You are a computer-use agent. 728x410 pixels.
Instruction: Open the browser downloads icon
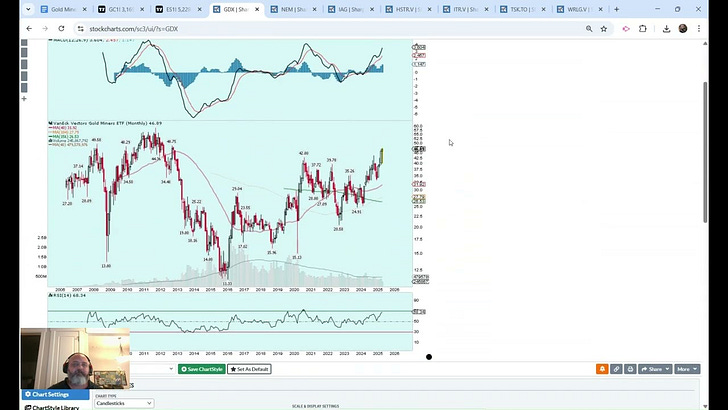(666, 29)
